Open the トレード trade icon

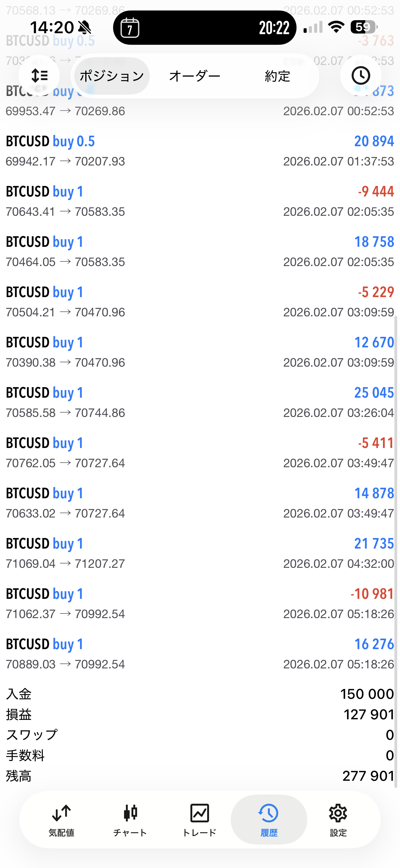tap(199, 819)
